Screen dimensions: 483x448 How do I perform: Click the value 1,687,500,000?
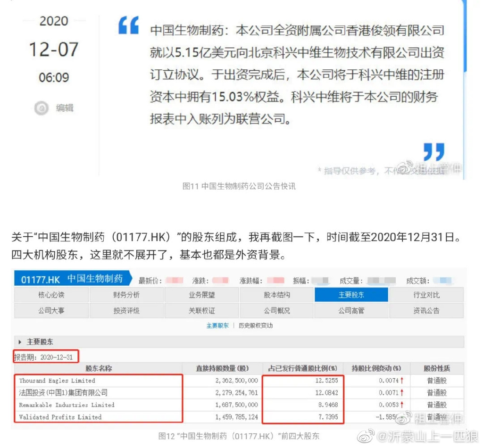point(237,405)
